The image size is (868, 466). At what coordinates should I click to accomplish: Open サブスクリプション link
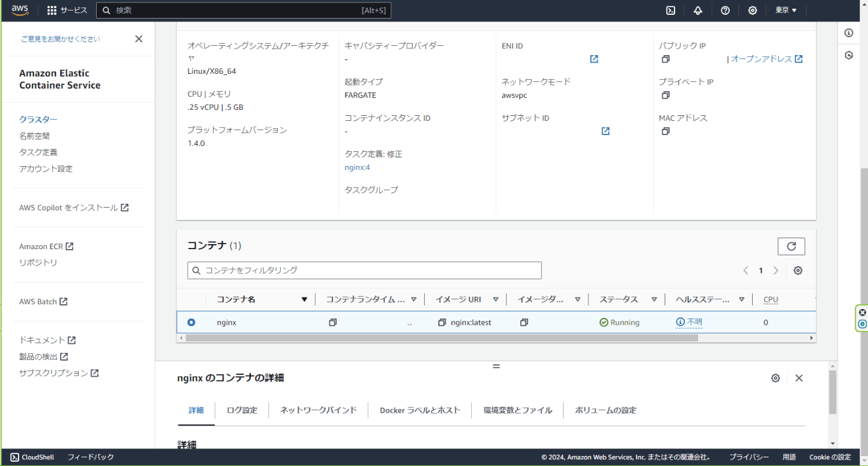[x=59, y=373]
